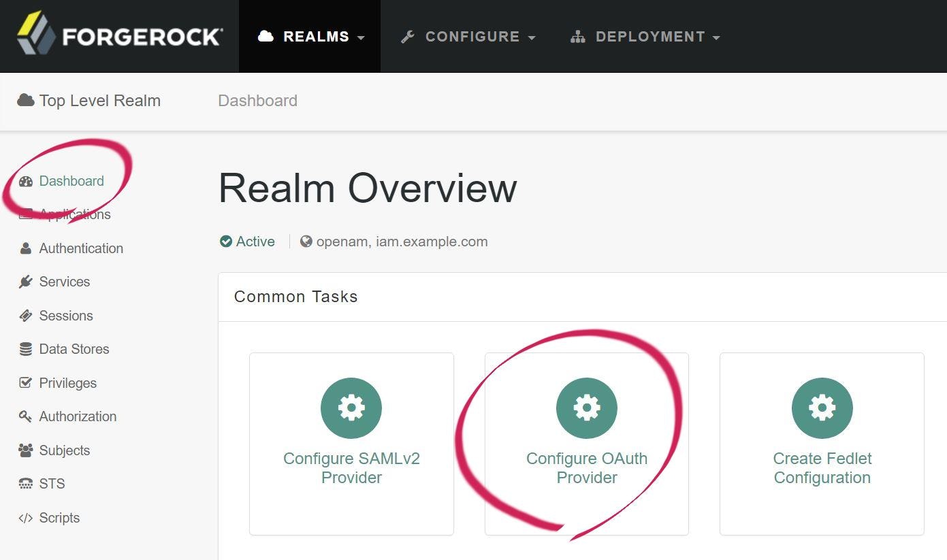Open the DEPLOYMENT dropdown menu
The width and height of the screenshot is (947, 560).
[x=645, y=36]
